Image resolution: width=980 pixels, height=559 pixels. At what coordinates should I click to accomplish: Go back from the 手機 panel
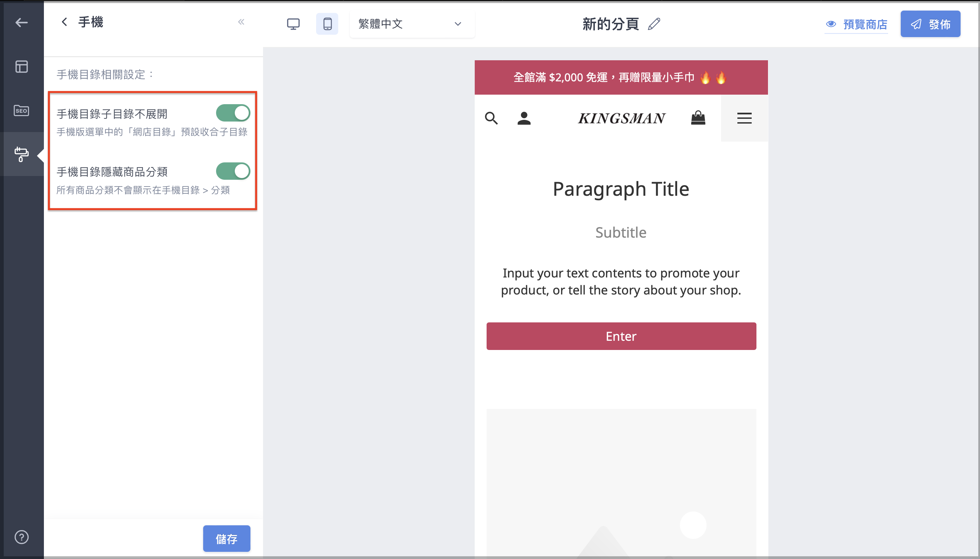coord(64,22)
